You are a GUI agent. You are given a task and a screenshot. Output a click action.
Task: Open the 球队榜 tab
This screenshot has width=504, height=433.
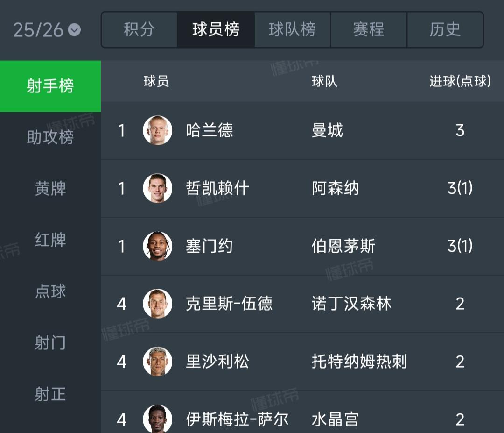(x=292, y=29)
